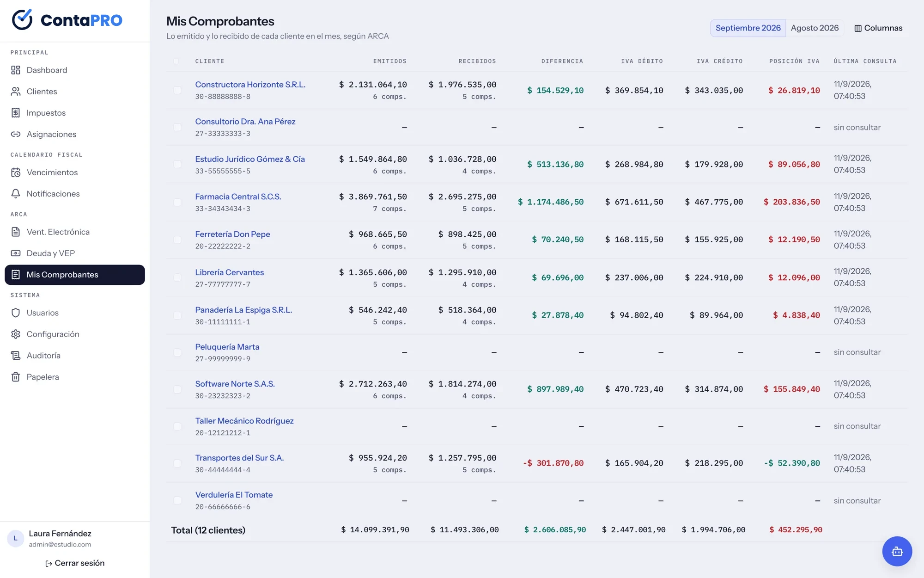Click the ContaPRO logo icon
The image size is (924, 578).
point(22,19)
